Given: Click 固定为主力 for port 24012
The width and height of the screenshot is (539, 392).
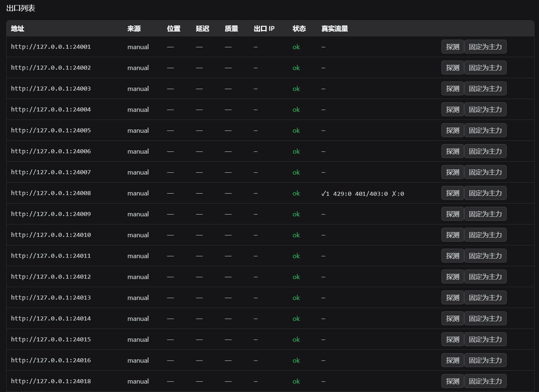Looking at the screenshot, I should coord(485,277).
